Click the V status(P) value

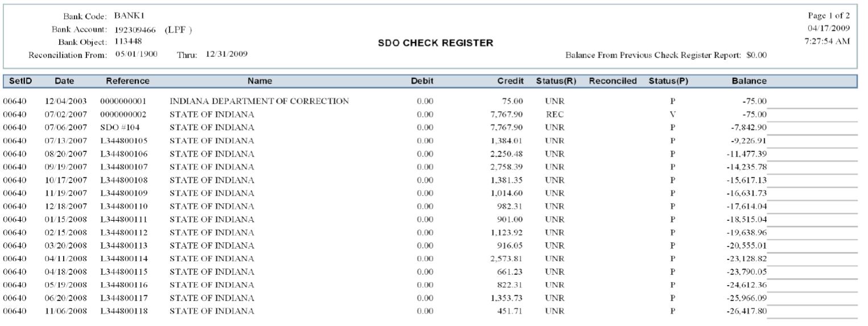point(672,114)
